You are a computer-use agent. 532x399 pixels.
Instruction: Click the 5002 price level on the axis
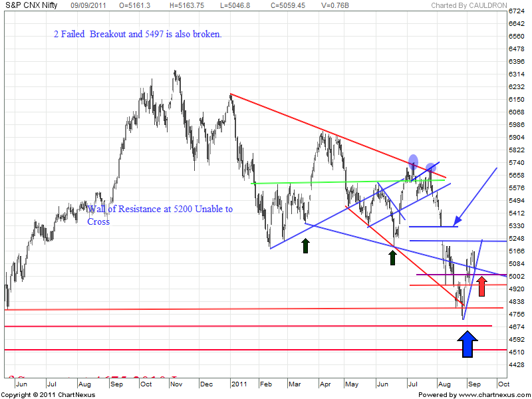tap(516, 276)
